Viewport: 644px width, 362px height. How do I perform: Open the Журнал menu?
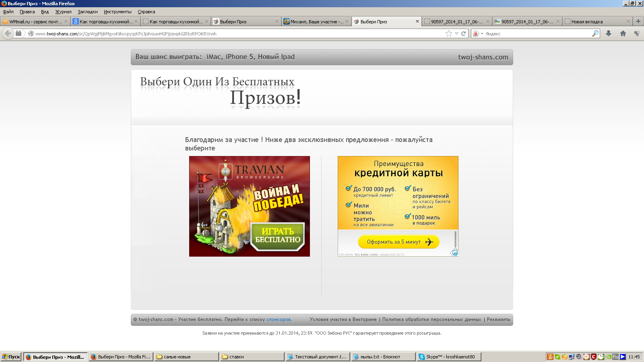[x=63, y=12]
